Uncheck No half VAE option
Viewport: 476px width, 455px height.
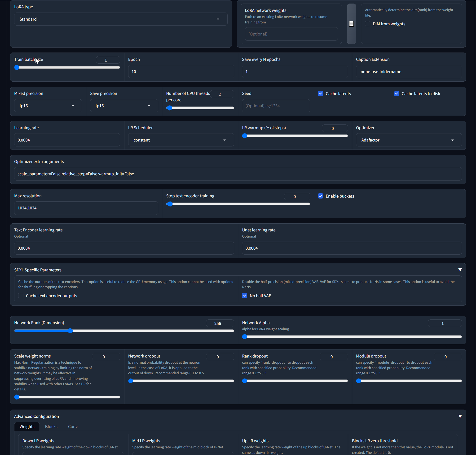(245, 296)
